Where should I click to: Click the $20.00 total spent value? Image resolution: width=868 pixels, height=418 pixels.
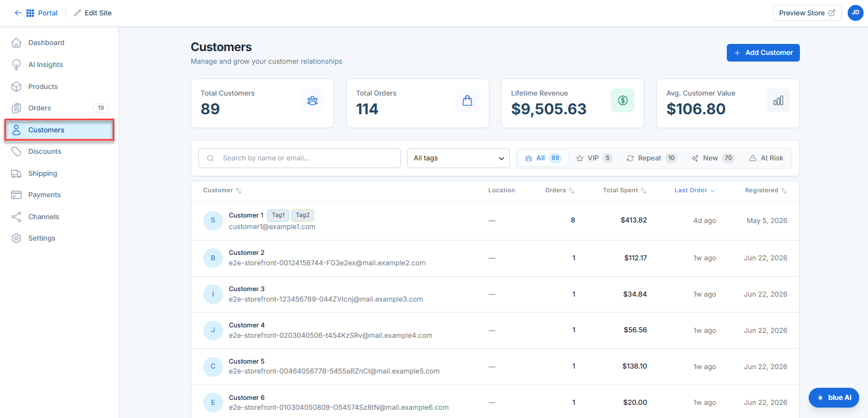(x=635, y=403)
